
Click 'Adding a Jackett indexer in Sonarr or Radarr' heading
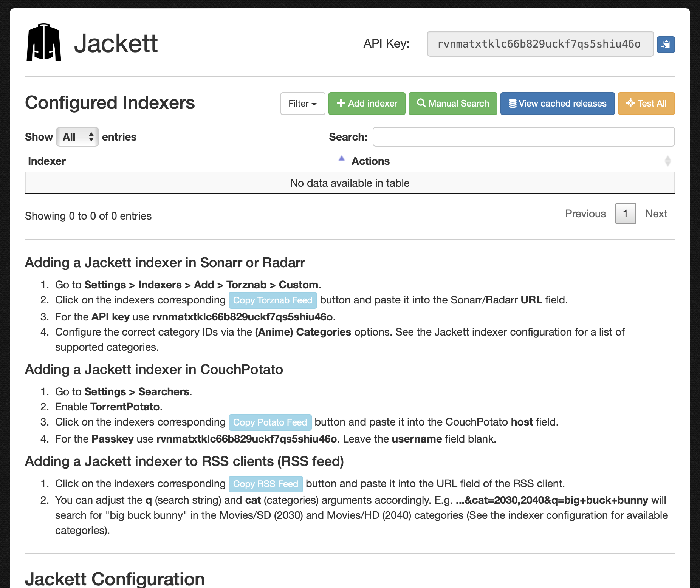tap(165, 263)
